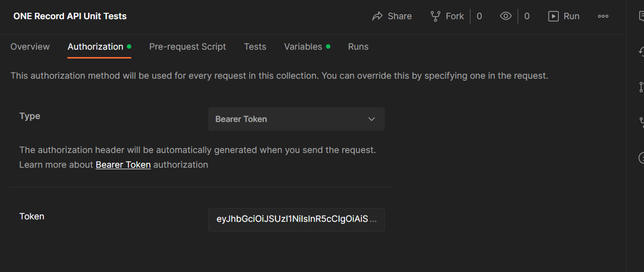The height and width of the screenshot is (272, 644).
Task: Click the Run play icon
Action: pyautogui.click(x=553, y=16)
